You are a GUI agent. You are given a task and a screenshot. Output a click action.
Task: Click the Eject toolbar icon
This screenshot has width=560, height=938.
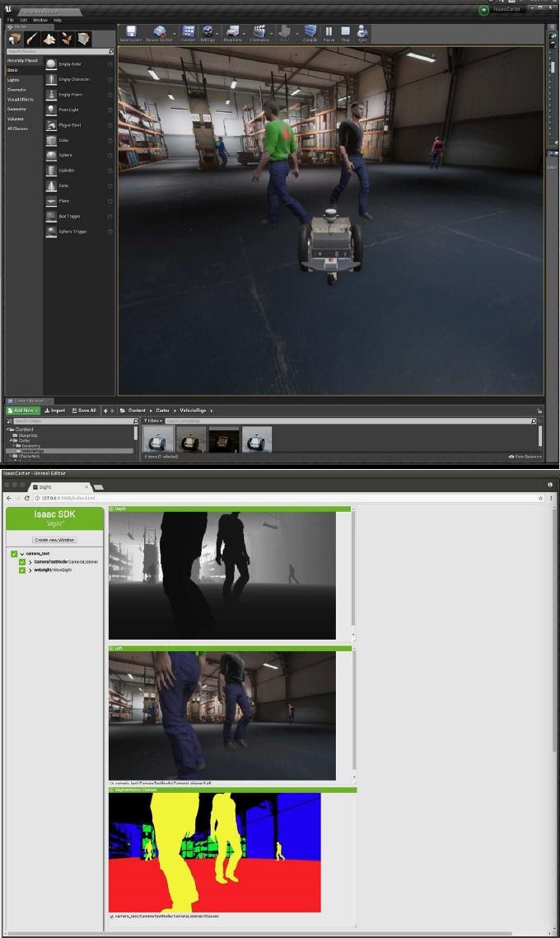click(x=362, y=33)
